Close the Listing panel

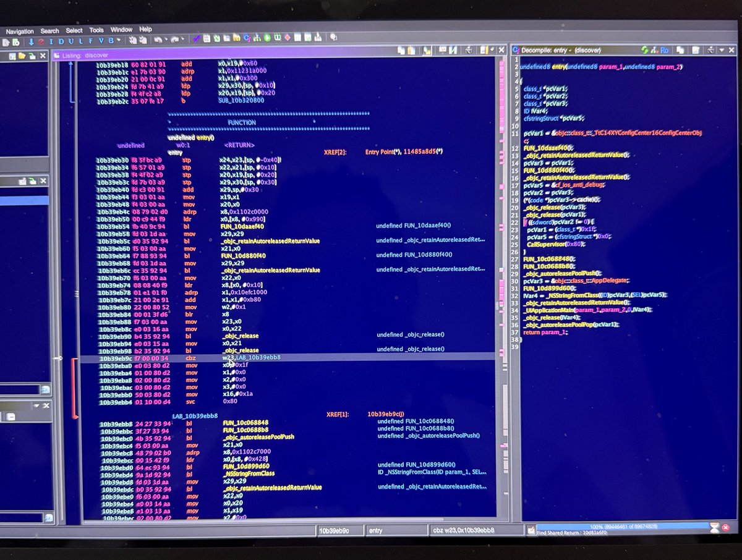coord(501,50)
